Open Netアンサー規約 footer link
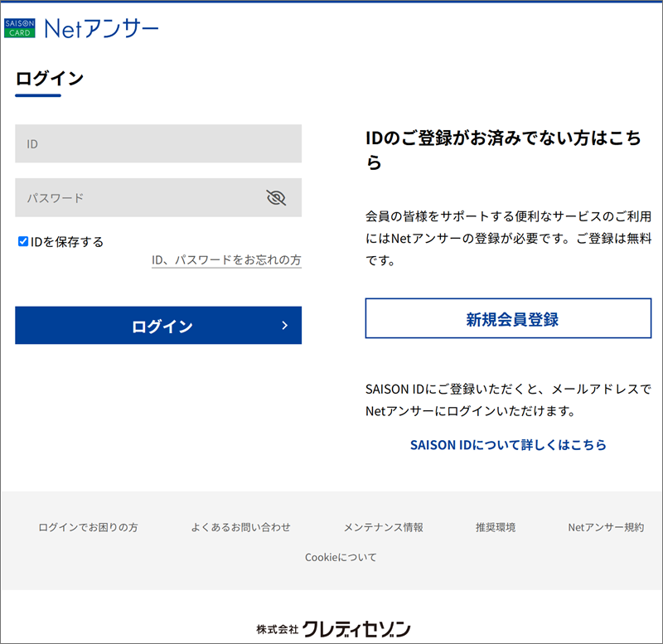The width and height of the screenshot is (663, 644). (606, 527)
